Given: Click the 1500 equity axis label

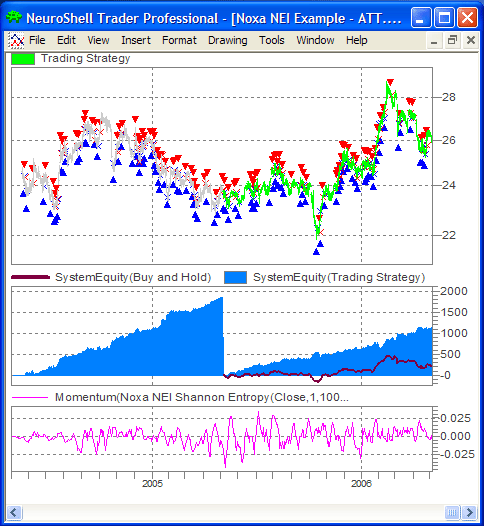Looking at the screenshot, I should pyautogui.click(x=454, y=313).
